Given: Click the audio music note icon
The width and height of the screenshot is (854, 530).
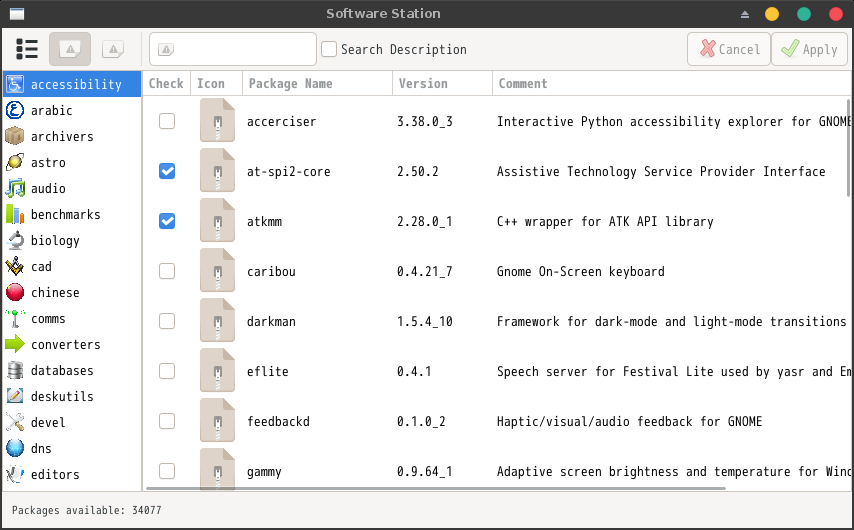Looking at the screenshot, I should [15, 188].
